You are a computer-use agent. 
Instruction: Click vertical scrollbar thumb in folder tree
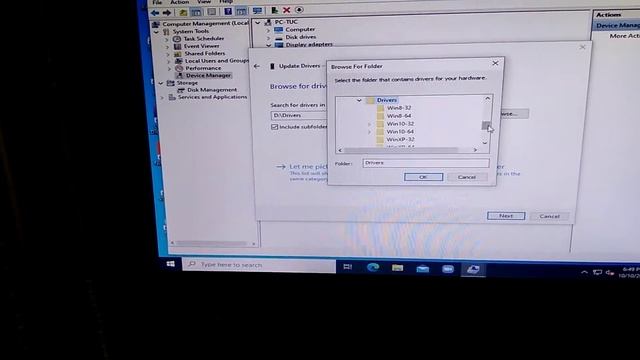click(486, 125)
